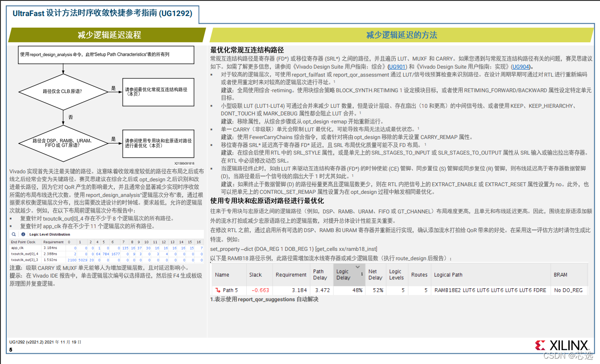Click the 2100 count in txoutclk_out[3]_3 row
The height and width of the screenshot is (364, 600).
pyautogui.click(x=72, y=260)
